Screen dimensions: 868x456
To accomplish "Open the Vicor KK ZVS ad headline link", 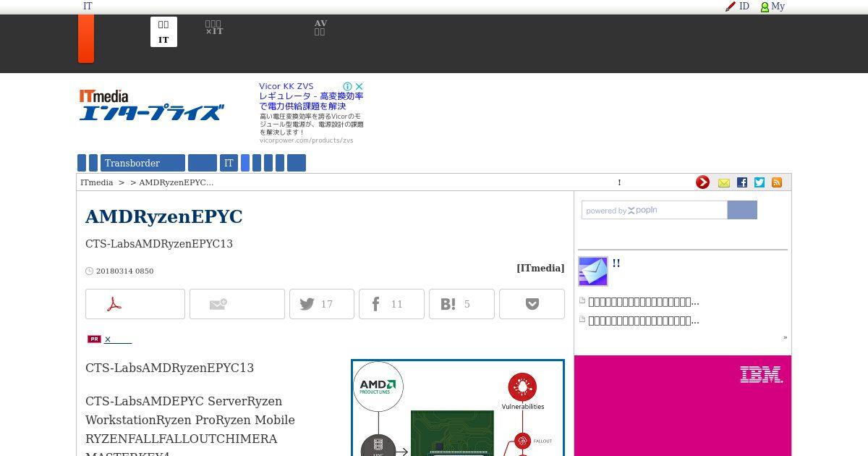I will (286, 86).
